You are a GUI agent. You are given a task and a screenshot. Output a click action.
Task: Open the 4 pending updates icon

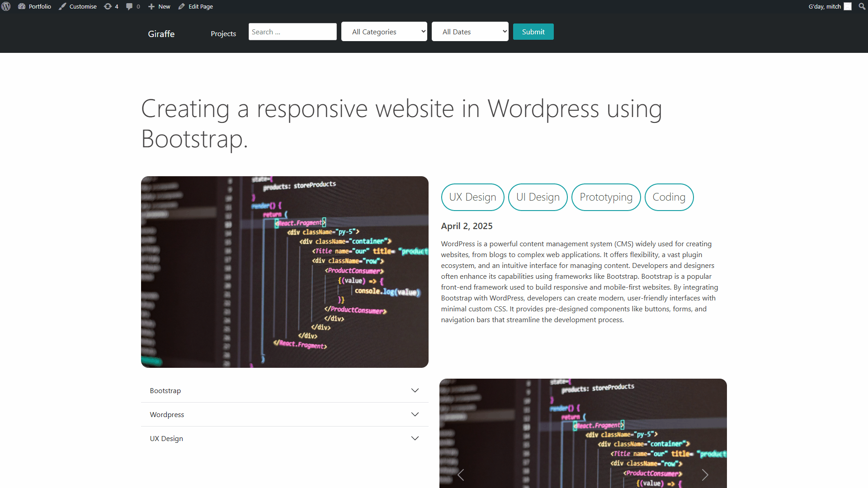111,6
